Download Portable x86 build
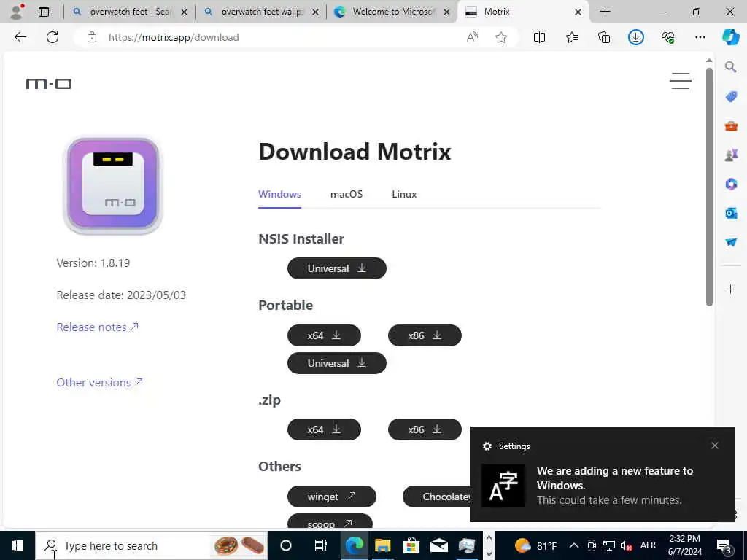The height and width of the screenshot is (560, 747). (x=425, y=335)
